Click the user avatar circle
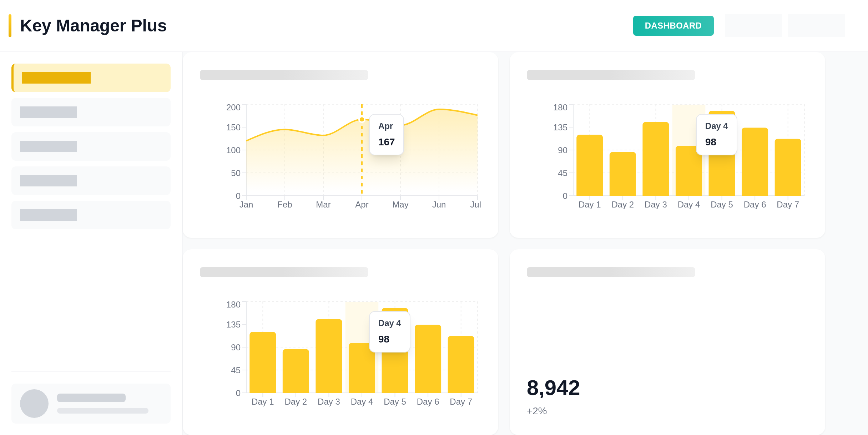Screen dimensions: 868x435 click(34, 404)
